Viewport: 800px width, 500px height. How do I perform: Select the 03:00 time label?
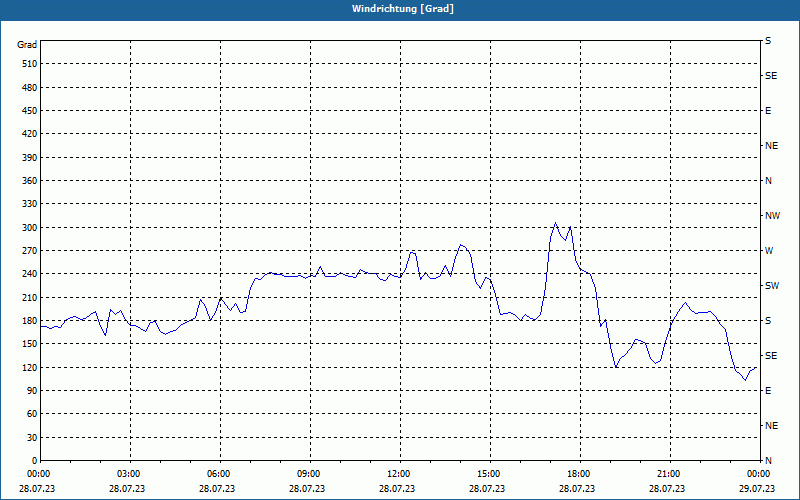(130, 474)
